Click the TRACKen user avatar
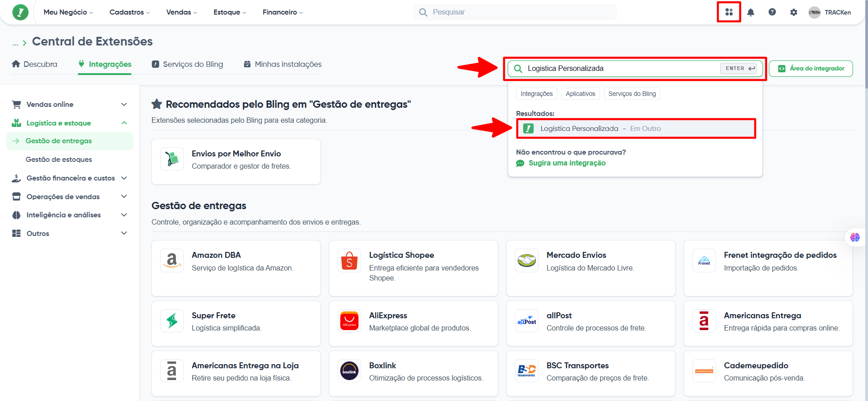 pyautogui.click(x=814, y=12)
